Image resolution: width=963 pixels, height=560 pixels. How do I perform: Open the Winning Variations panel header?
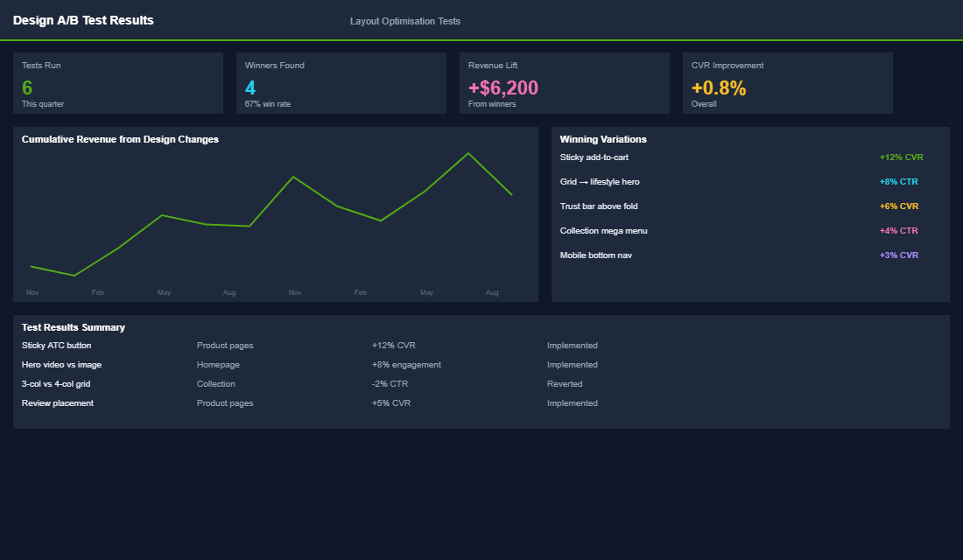click(x=603, y=139)
